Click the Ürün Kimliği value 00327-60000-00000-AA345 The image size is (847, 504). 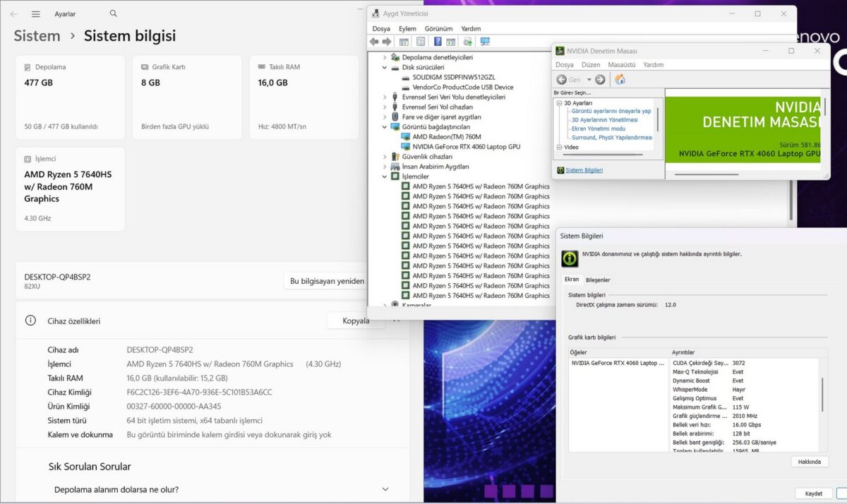click(174, 407)
